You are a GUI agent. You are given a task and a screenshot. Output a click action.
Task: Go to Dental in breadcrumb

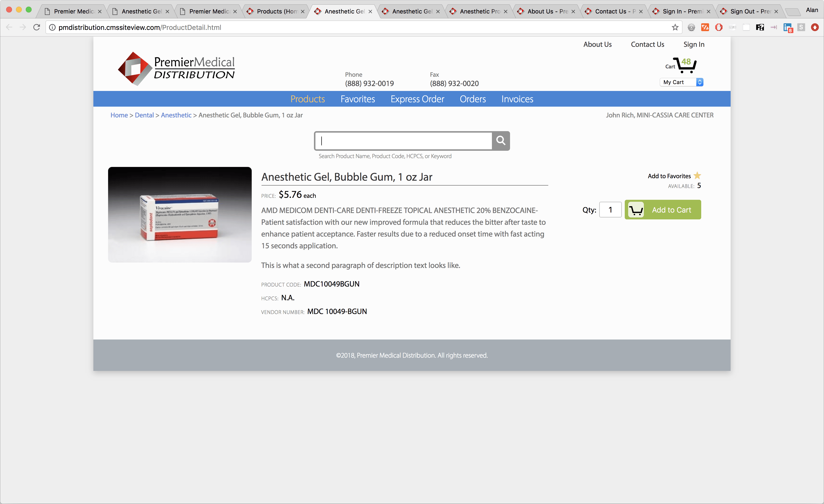(x=144, y=115)
